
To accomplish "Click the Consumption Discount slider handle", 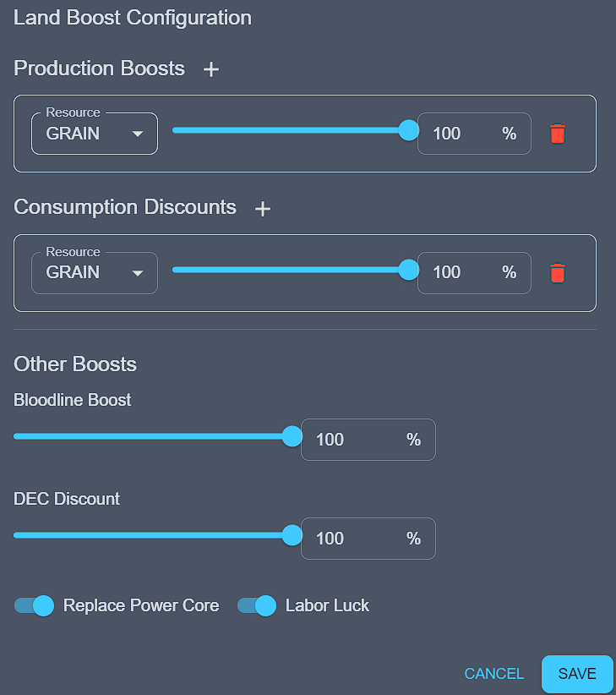I will [409, 270].
